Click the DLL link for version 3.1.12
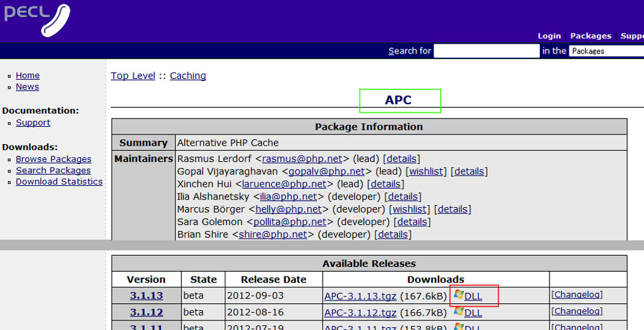Viewport: 644px width, 330px height. [x=473, y=313]
